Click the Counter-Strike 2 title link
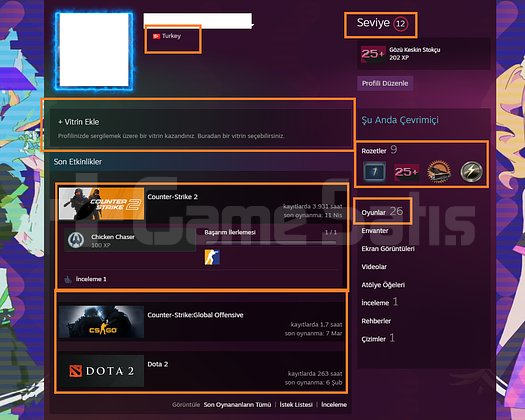This screenshot has height=420, width=525. [x=172, y=197]
